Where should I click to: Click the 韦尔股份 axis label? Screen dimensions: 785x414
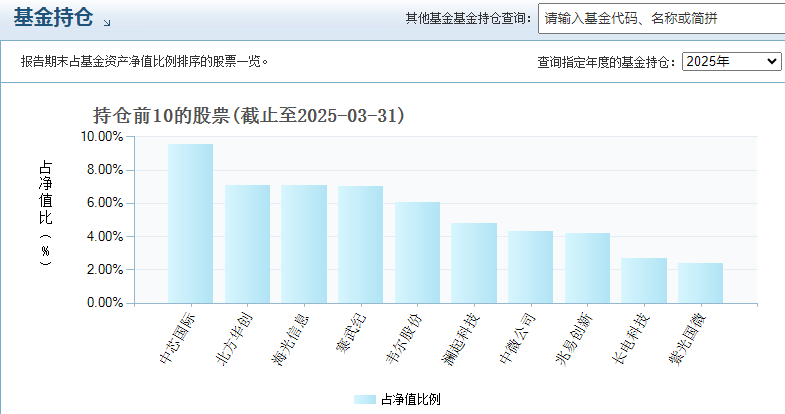[404, 338]
